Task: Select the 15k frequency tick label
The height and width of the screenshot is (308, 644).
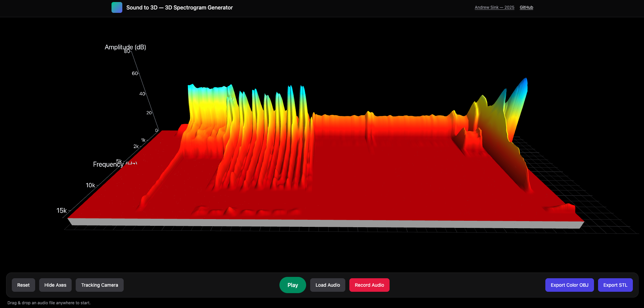Action: (61, 211)
